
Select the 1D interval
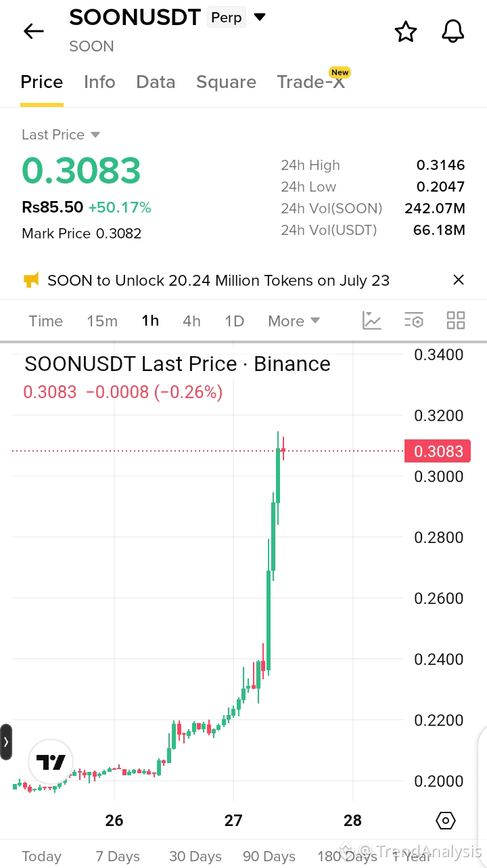[x=234, y=321]
